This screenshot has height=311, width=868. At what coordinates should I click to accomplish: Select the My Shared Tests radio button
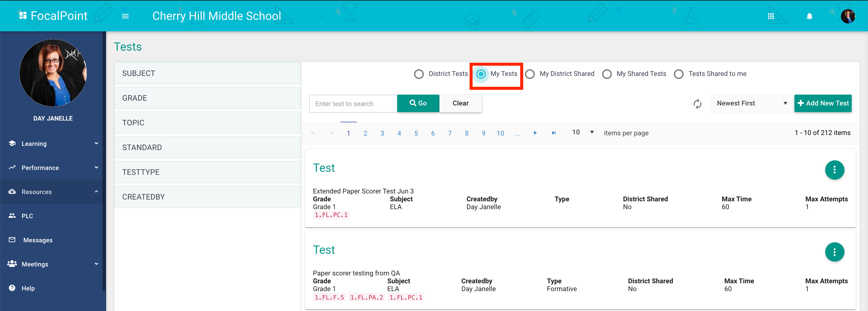pos(607,74)
